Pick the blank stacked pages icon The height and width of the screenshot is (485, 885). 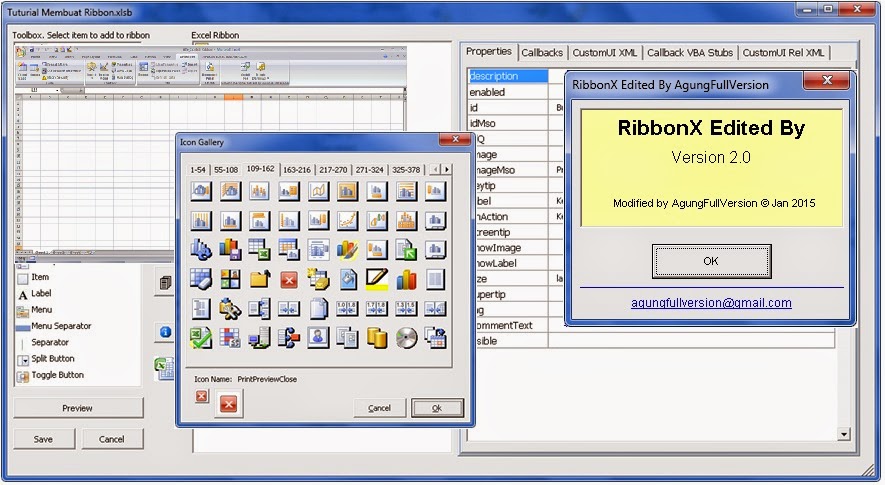(318, 309)
